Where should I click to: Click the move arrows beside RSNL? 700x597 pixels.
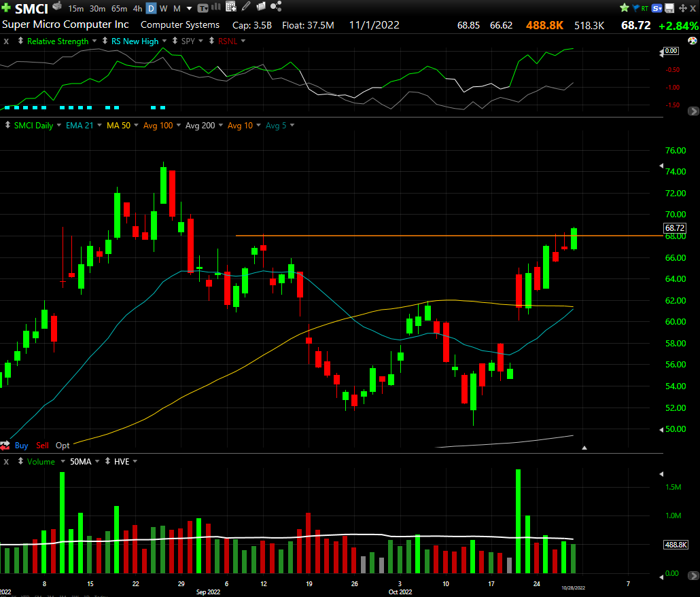pos(211,41)
